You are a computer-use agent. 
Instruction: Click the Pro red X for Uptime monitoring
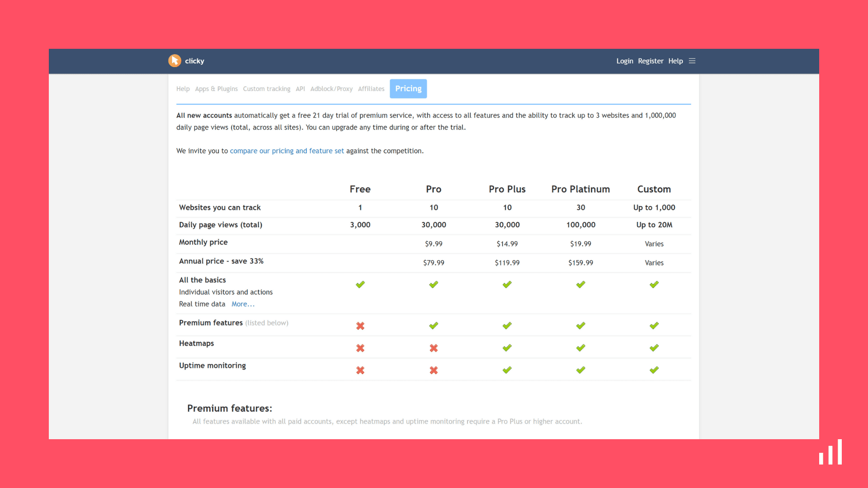tap(434, 370)
